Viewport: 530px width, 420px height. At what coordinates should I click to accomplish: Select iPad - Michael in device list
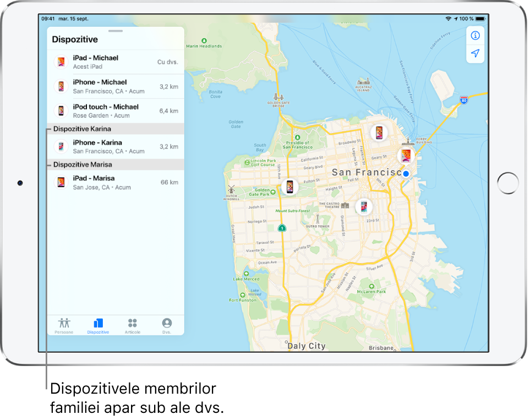coord(116,62)
